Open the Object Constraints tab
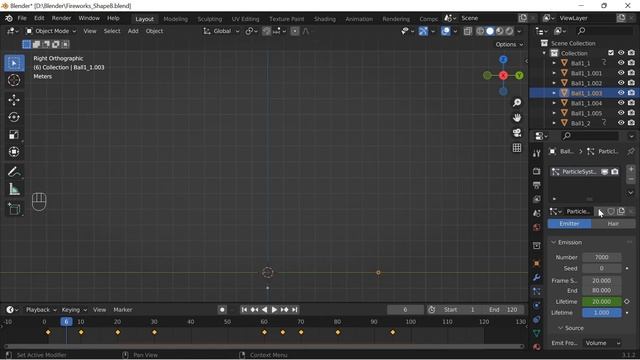The height and width of the screenshot is (360, 640). [536, 319]
